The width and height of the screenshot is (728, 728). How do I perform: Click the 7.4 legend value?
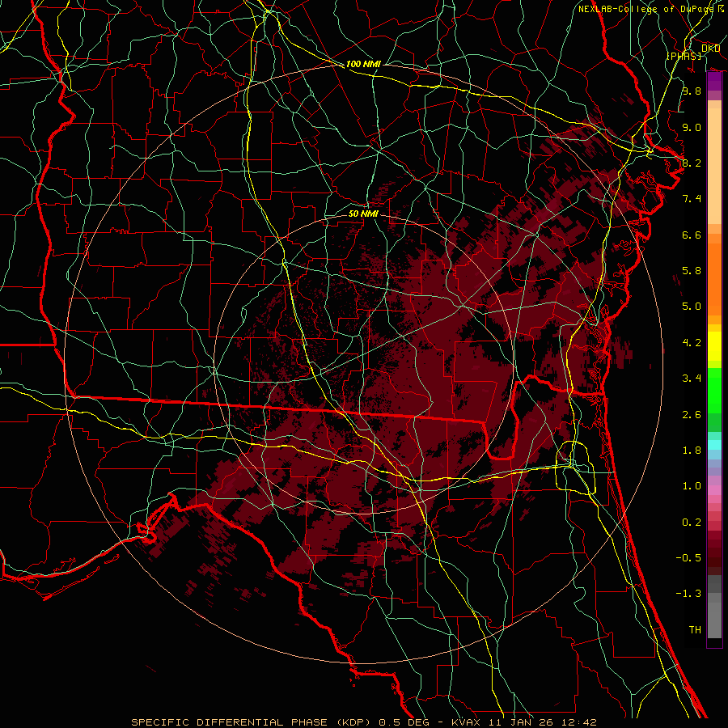click(x=692, y=199)
